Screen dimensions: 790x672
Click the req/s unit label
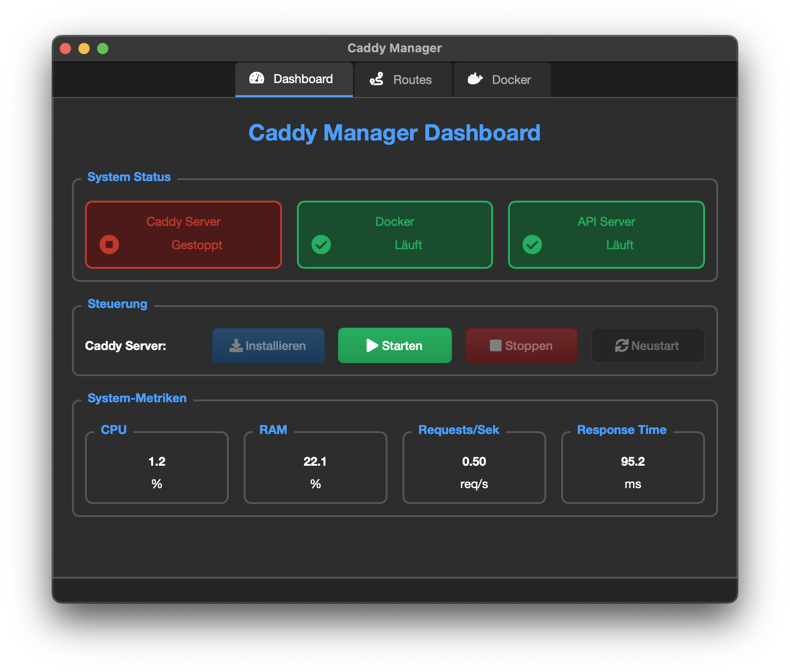[474, 484]
